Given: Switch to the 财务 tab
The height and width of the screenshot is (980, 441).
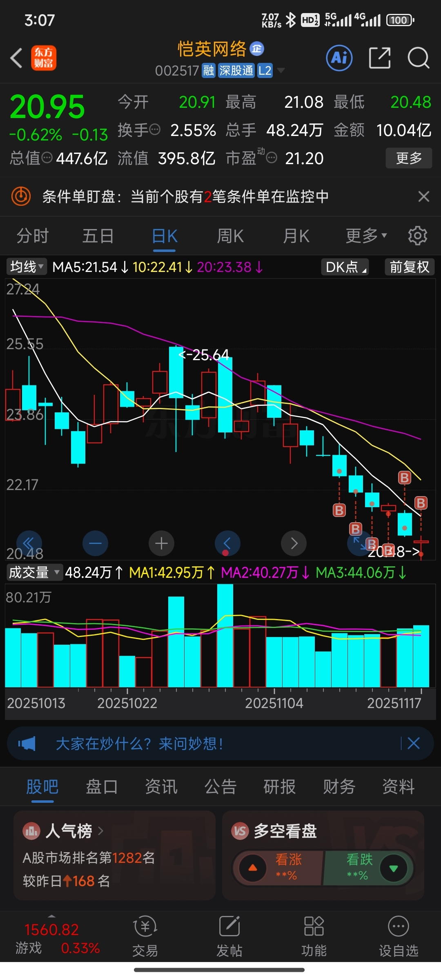Looking at the screenshot, I should pos(339,787).
